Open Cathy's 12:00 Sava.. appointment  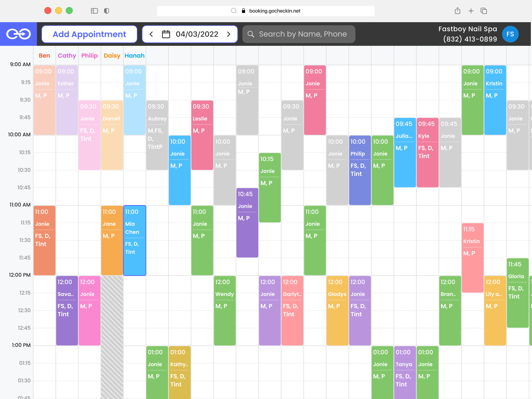click(67, 311)
